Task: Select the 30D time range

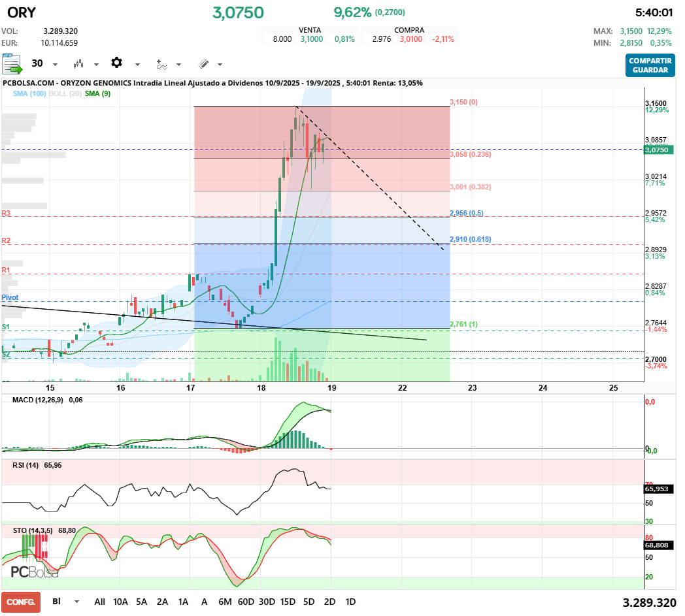Action: (x=267, y=602)
